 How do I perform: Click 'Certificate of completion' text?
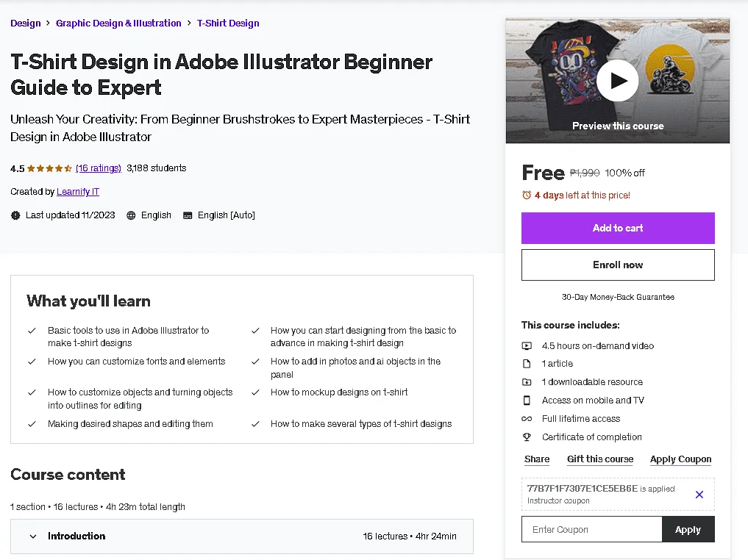[591, 437]
